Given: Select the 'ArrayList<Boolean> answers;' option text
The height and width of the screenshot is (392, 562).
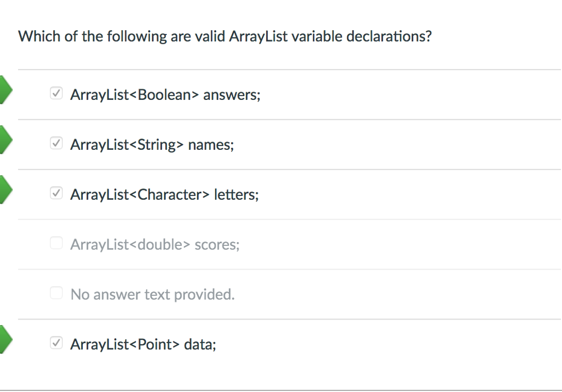Looking at the screenshot, I should [165, 95].
